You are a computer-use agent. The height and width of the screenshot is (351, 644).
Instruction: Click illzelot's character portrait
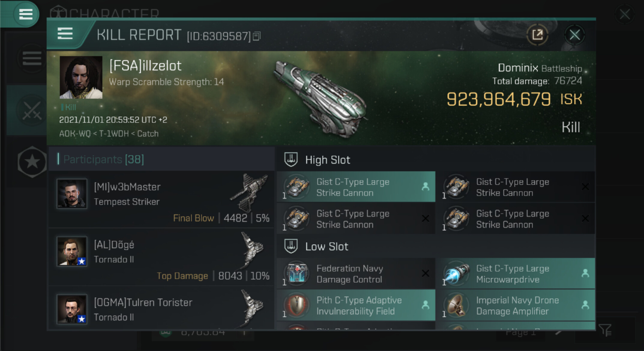pos(81,78)
